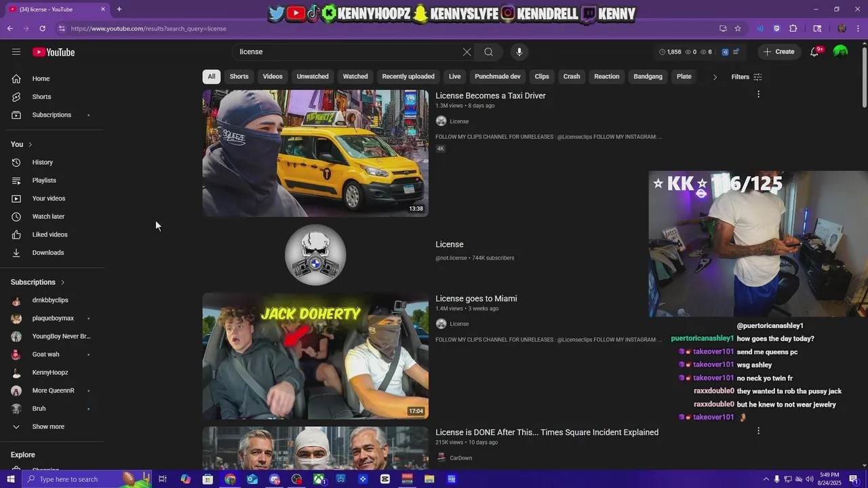Image resolution: width=868 pixels, height=488 pixels.
Task: Select the All filter chip
Action: point(212,77)
